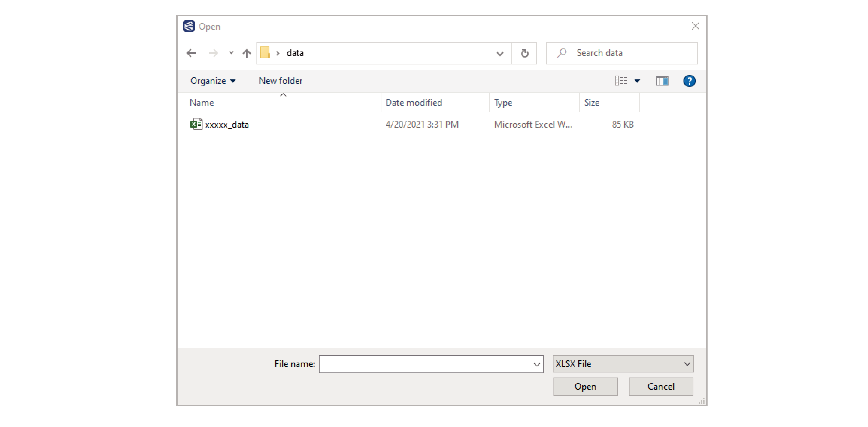Click the 4/20/2021 3:31 PM date cell
The width and height of the screenshot is (868, 427).
tap(422, 125)
